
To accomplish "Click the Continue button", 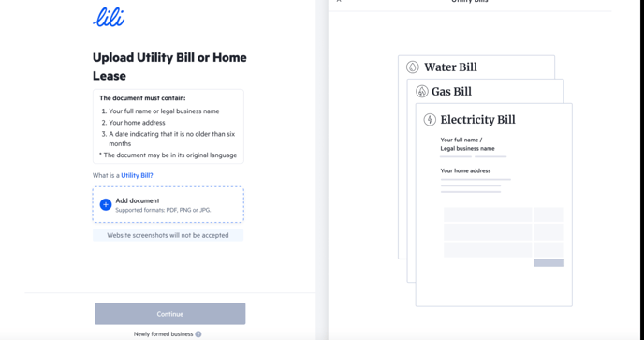I will 170,314.
